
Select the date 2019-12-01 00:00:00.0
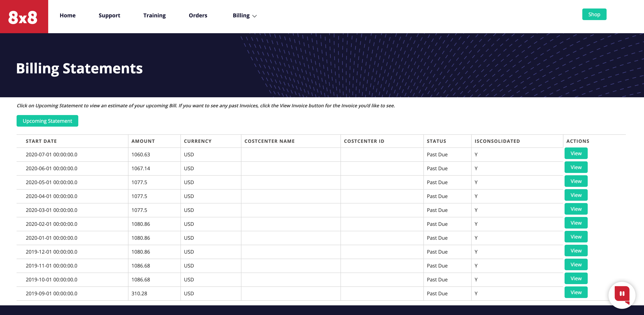pyautogui.click(x=51, y=252)
